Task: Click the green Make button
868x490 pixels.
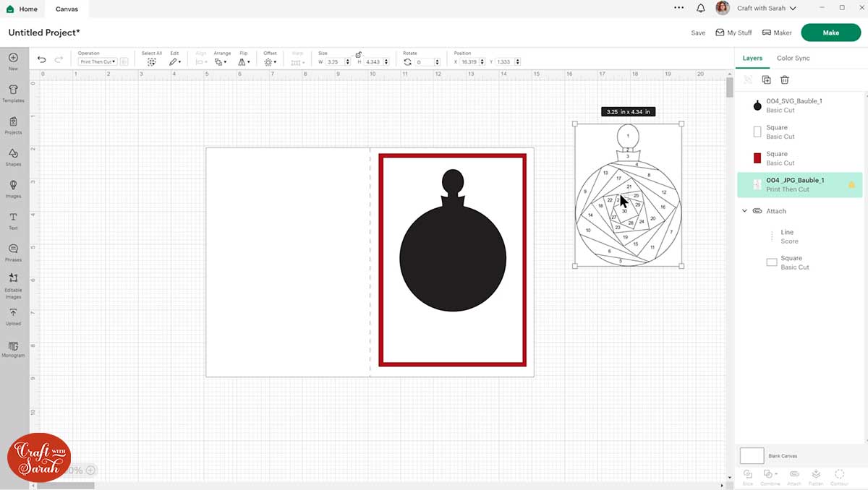Action: coord(830,33)
